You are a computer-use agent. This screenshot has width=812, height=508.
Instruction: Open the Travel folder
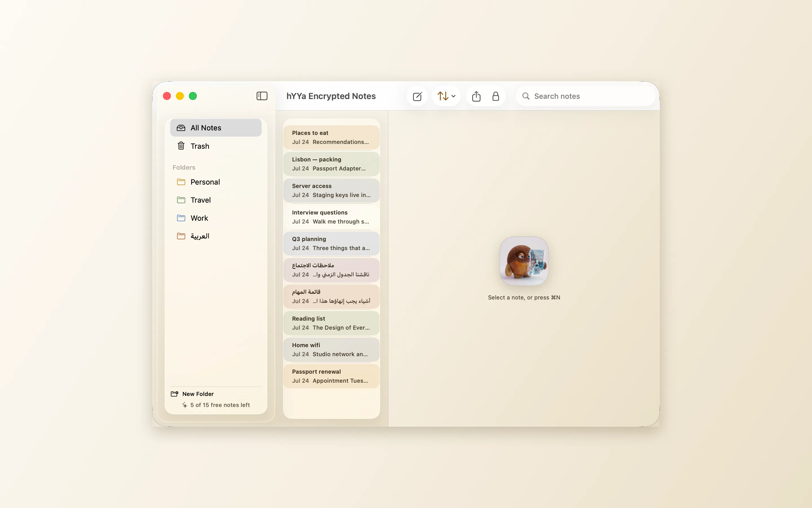point(216,200)
